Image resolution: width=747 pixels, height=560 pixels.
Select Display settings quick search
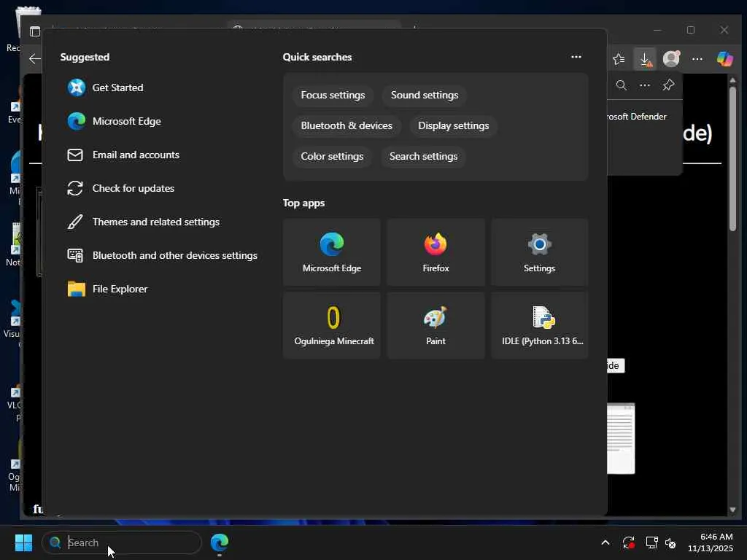coord(454,125)
